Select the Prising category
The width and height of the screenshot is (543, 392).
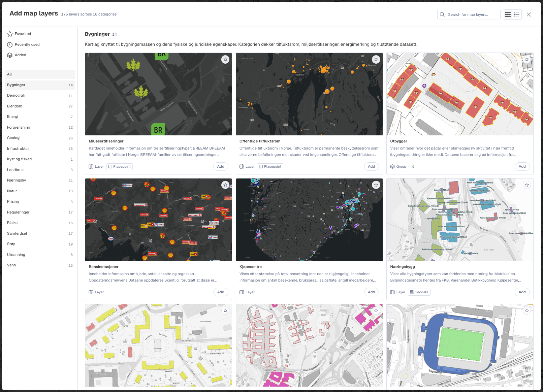pyautogui.click(x=40, y=201)
